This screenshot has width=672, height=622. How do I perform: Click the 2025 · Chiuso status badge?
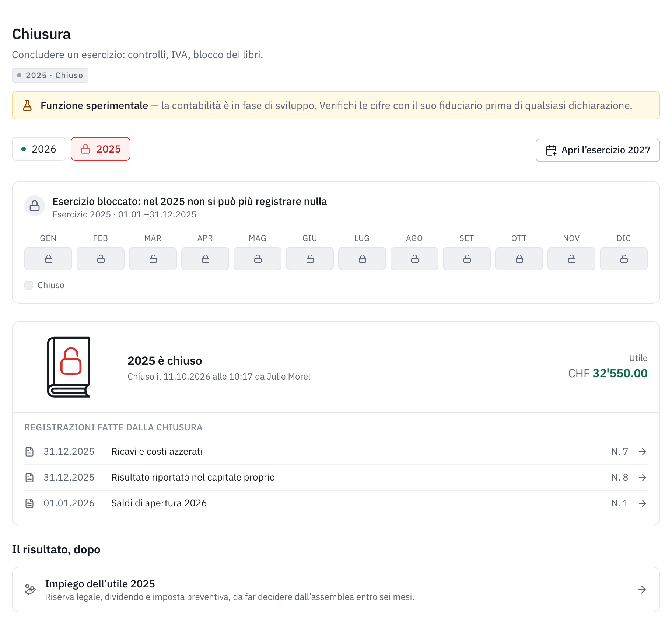point(50,75)
